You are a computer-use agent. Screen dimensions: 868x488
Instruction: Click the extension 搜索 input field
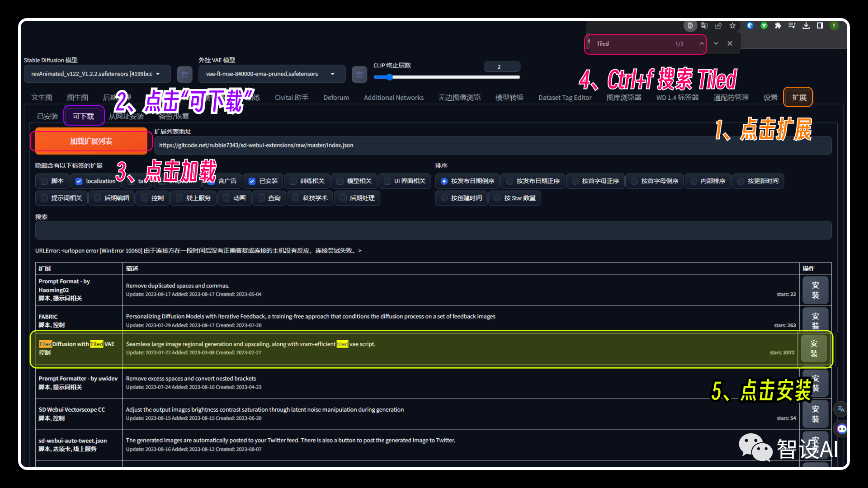pos(433,230)
